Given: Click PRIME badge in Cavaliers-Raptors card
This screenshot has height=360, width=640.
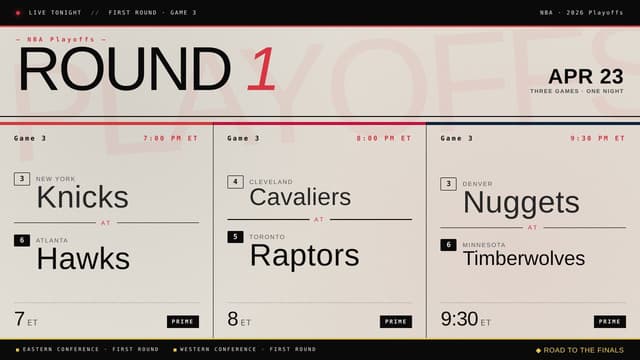Looking at the screenshot, I should coord(396,322).
